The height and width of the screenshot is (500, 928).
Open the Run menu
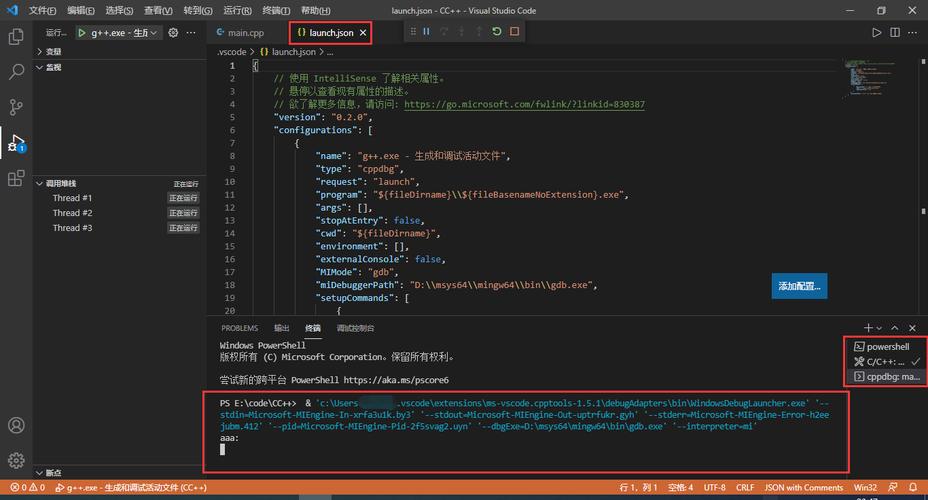point(237,10)
